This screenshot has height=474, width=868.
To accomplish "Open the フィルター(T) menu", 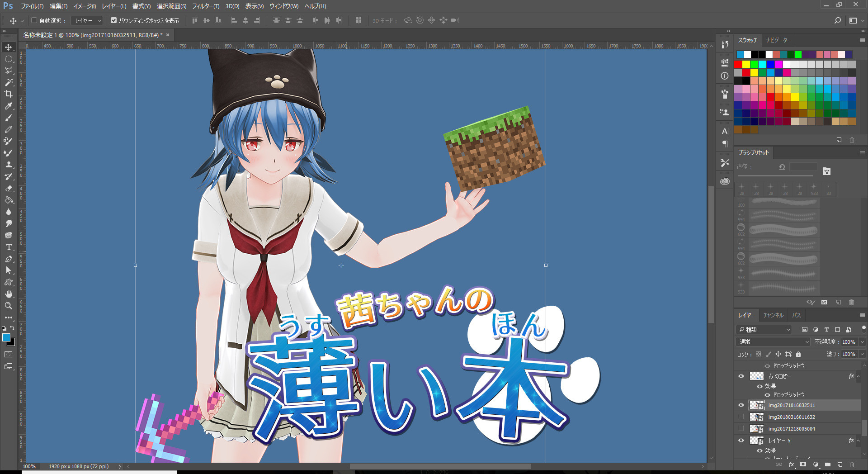I will (x=205, y=6).
